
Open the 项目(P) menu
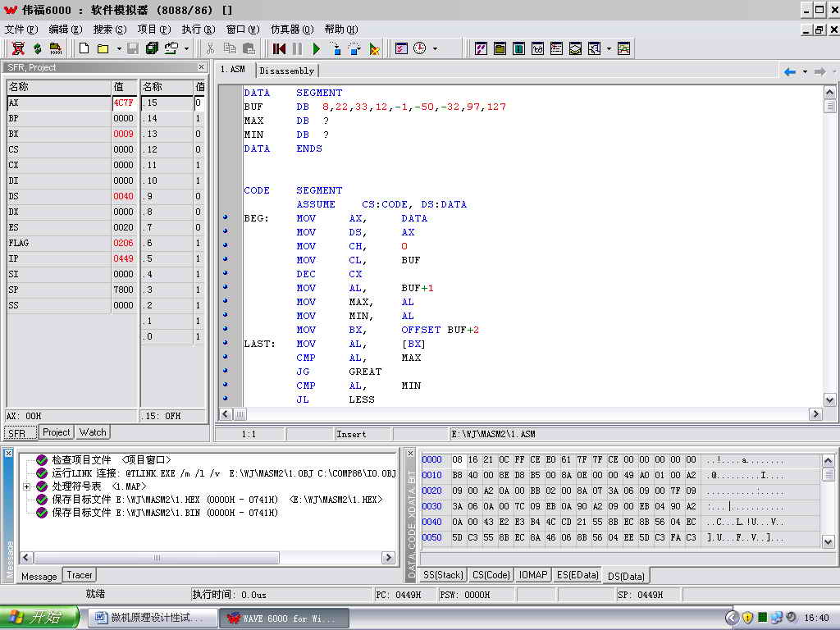coord(153,30)
